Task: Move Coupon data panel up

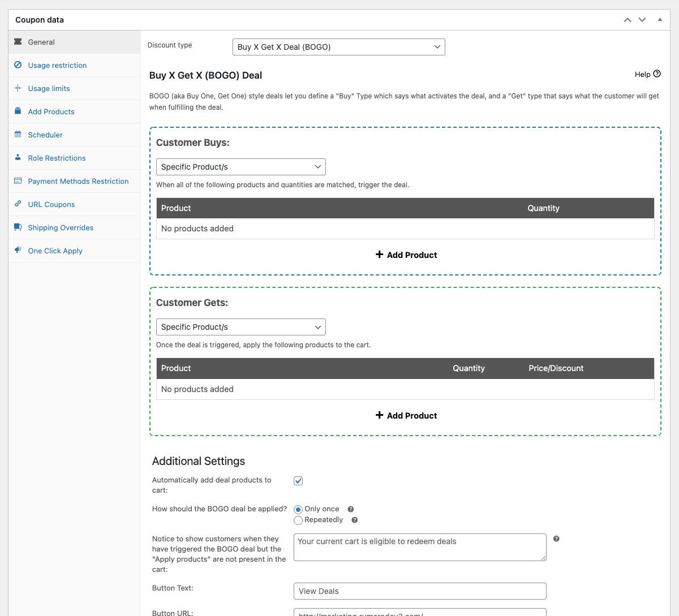Action: tap(628, 20)
